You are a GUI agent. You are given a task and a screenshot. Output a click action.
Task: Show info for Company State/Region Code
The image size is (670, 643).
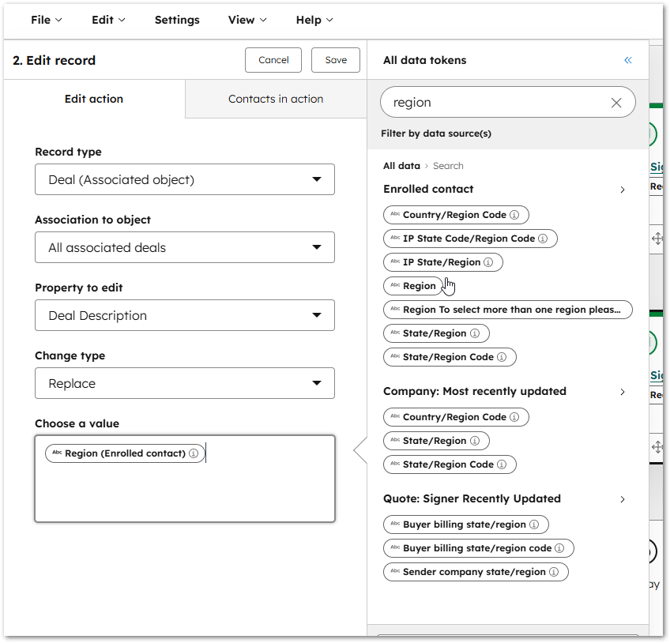point(502,464)
